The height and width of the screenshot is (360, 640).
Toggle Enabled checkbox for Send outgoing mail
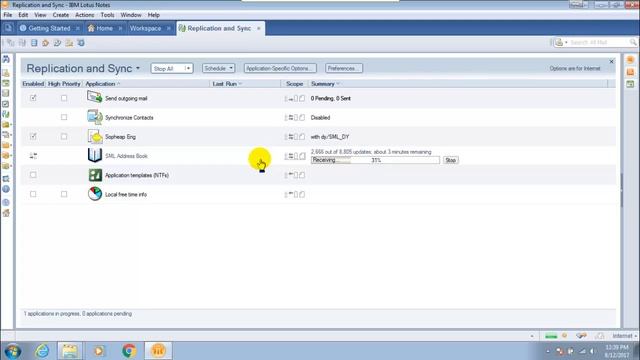point(33,98)
